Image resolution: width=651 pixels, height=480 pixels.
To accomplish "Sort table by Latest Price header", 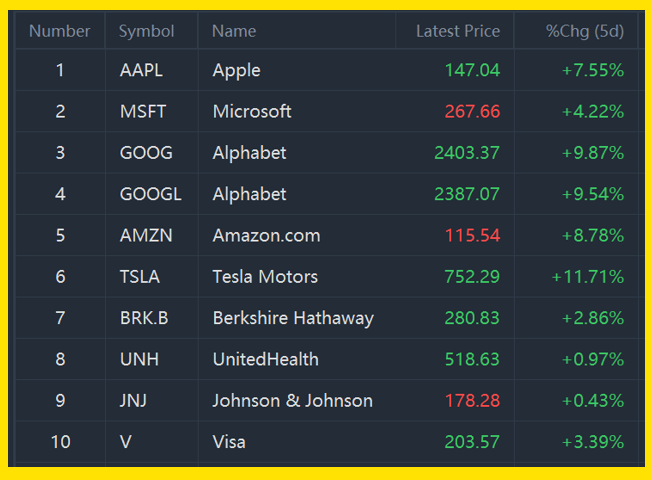I will (457, 31).
